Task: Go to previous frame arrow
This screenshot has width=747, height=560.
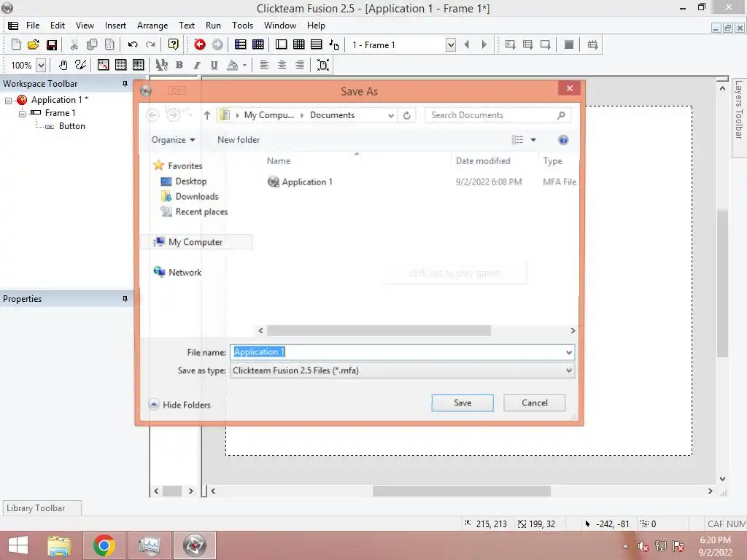Action: 467,44
